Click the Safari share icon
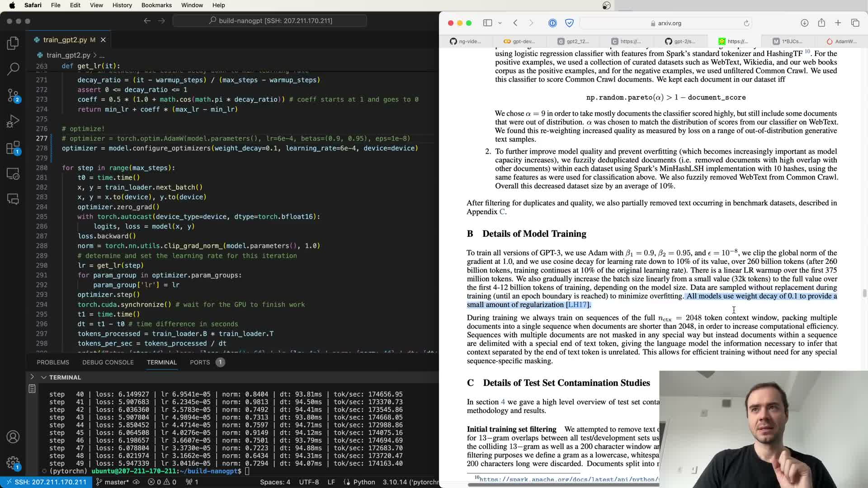 tap(821, 23)
